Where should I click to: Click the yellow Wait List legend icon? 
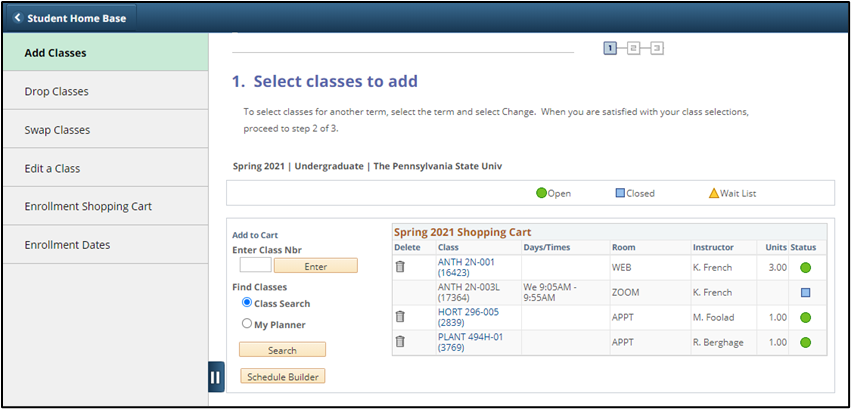point(714,193)
